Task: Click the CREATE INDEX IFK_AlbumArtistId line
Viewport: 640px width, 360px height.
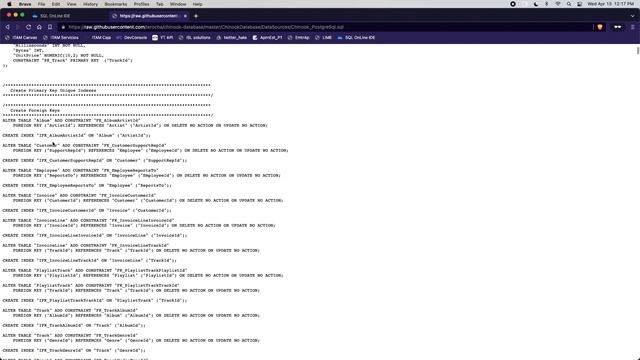Action: (x=76, y=136)
